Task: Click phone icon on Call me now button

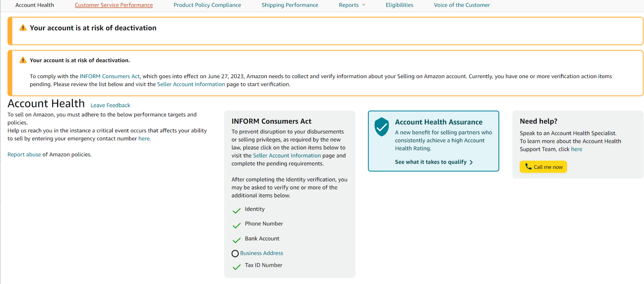Action: [x=528, y=167]
